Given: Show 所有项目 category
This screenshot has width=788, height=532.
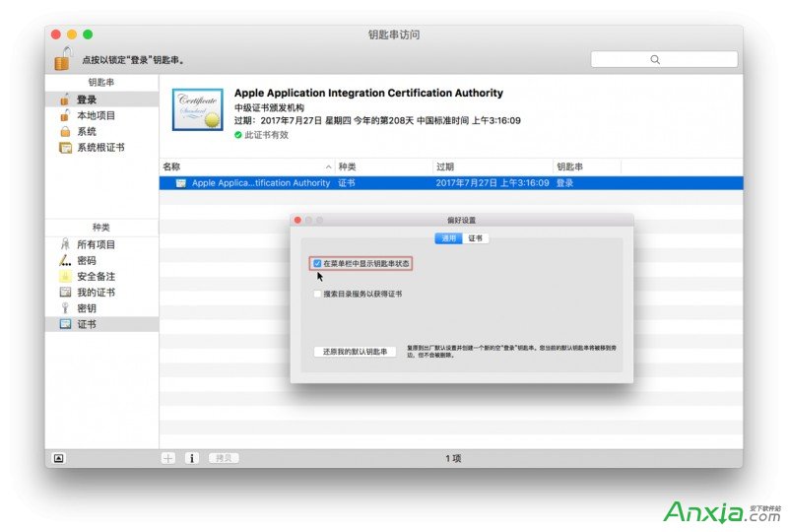Looking at the screenshot, I should 96,244.
